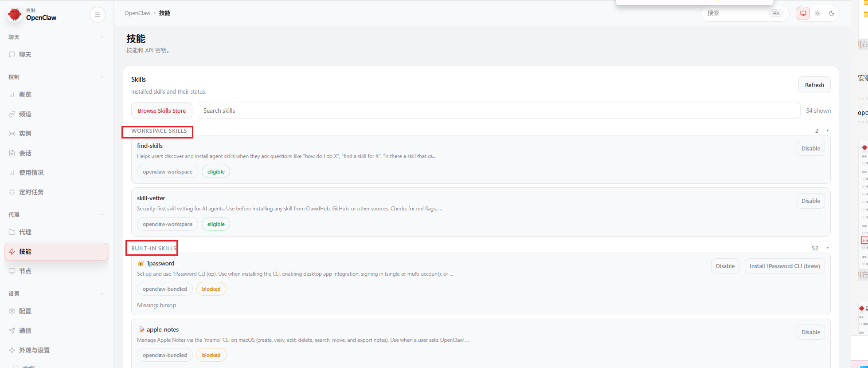Click the top 搜索 search box

pyautogui.click(x=745, y=13)
